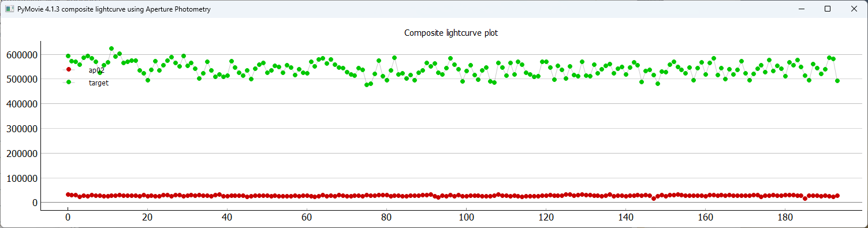This screenshot has height=228, width=868.
Task: Click the 120 x-axis tick label
Action: (x=546, y=218)
